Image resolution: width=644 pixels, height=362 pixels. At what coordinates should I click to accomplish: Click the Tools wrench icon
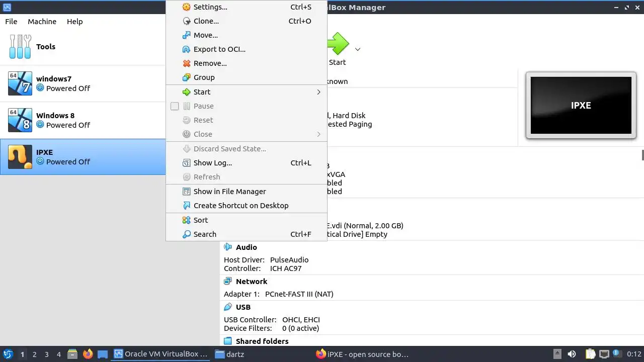click(20, 47)
